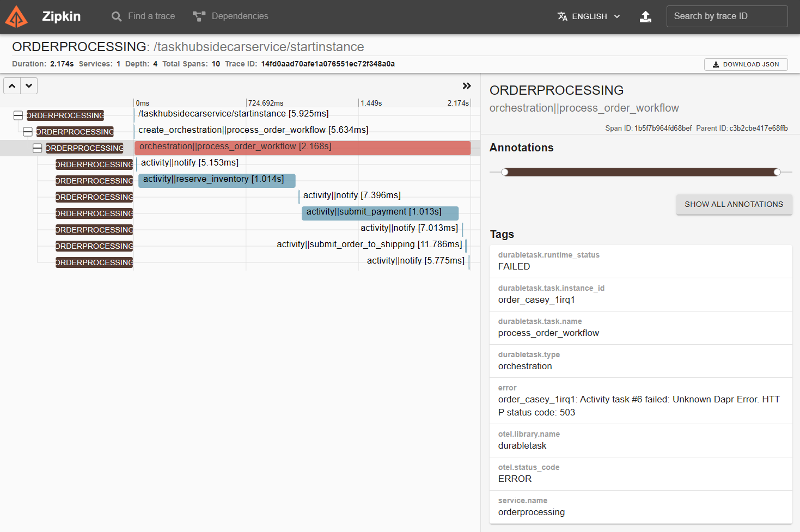Viewport: 800px width, 532px height.
Task: Click the brown annotations duration bar
Action: pyautogui.click(x=641, y=172)
